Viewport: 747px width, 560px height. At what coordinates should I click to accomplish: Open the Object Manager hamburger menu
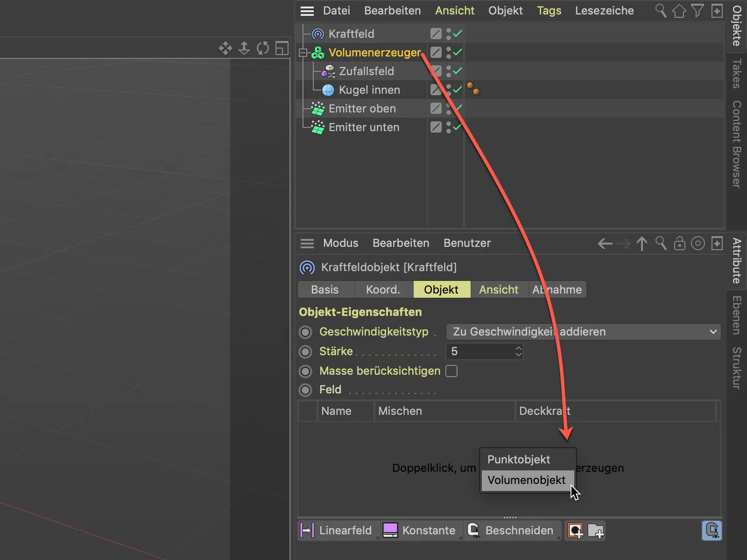tap(307, 11)
